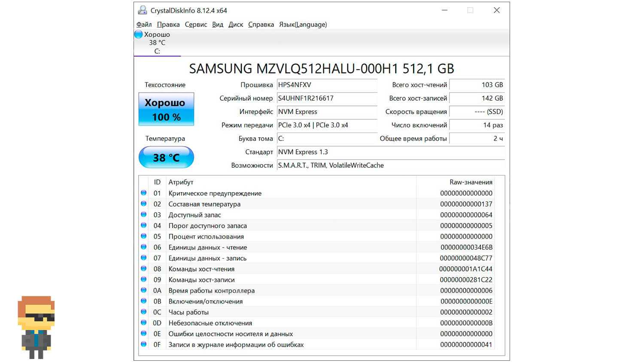Viewport: 644px width, 362px height.
Task: Open the Правка menu
Action: pyautogui.click(x=168, y=24)
